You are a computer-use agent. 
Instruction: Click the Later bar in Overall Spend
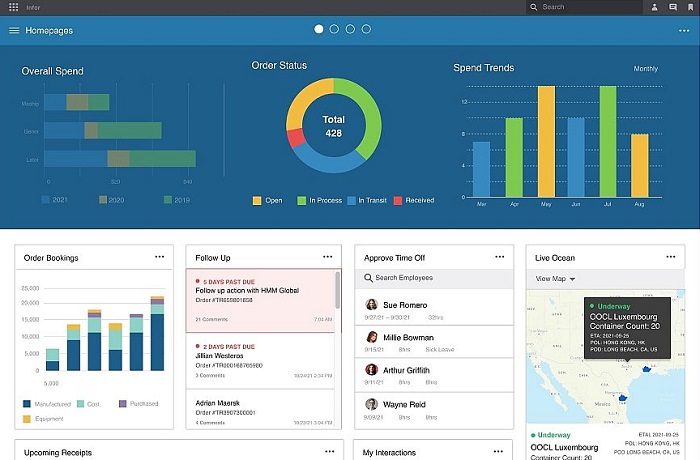[x=120, y=159]
